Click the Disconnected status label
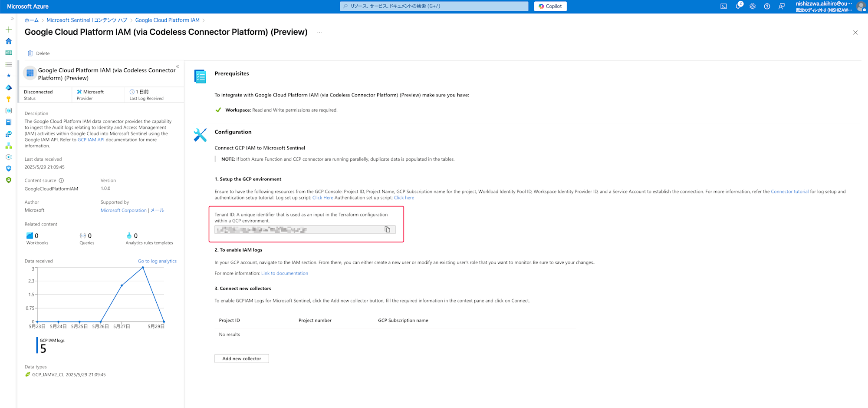 pyautogui.click(x=38, y=92)
